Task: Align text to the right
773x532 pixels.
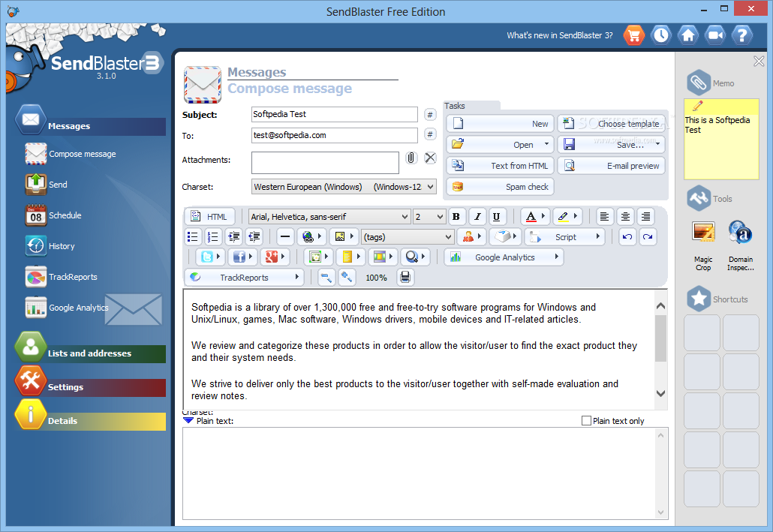Action: (x=645, y=216)
